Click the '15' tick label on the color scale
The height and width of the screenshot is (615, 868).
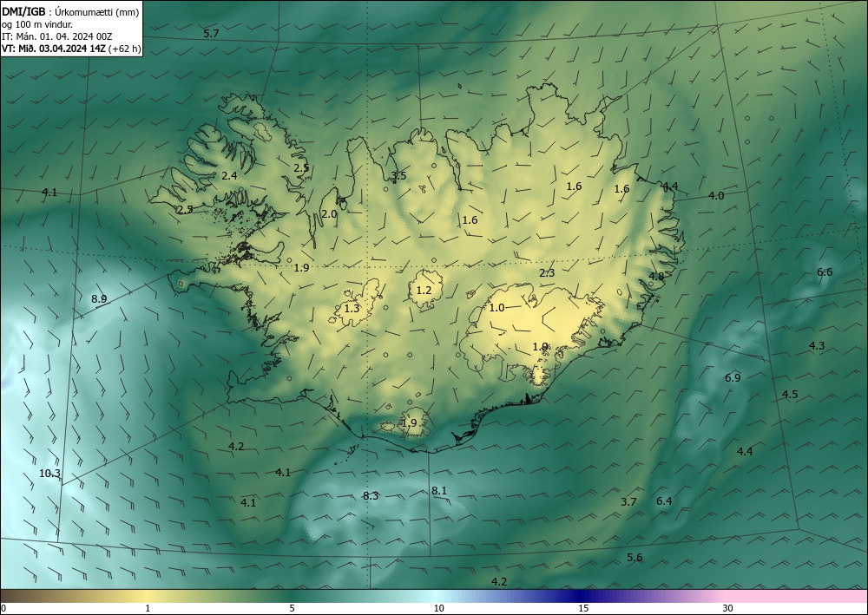(x=583, y=609)
